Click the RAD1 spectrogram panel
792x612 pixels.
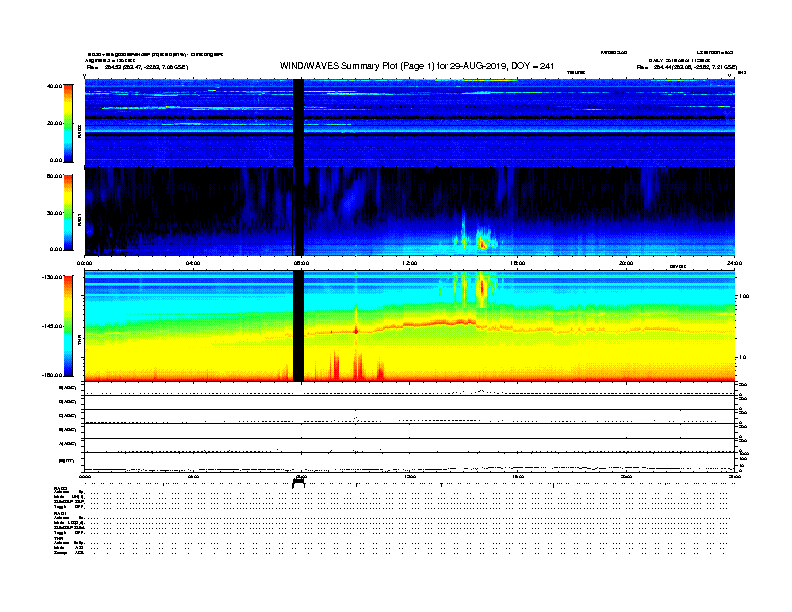(x=410, y=212)
